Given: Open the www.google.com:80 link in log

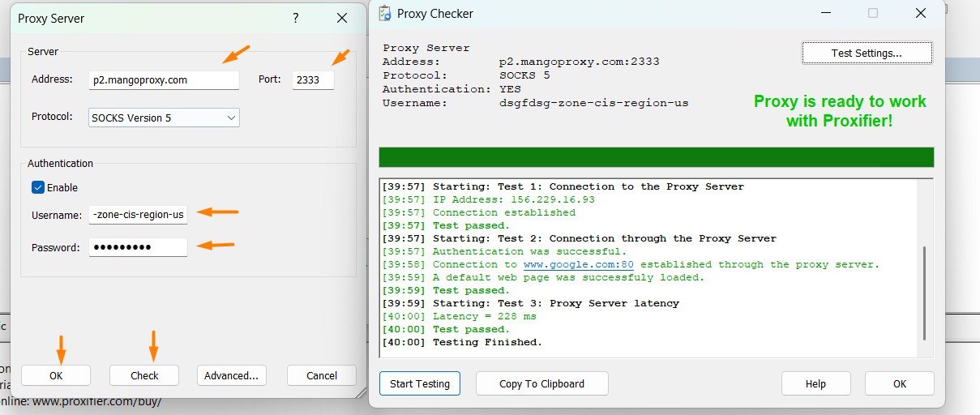Looking at the screenshot, I should (x=579, y=264).
